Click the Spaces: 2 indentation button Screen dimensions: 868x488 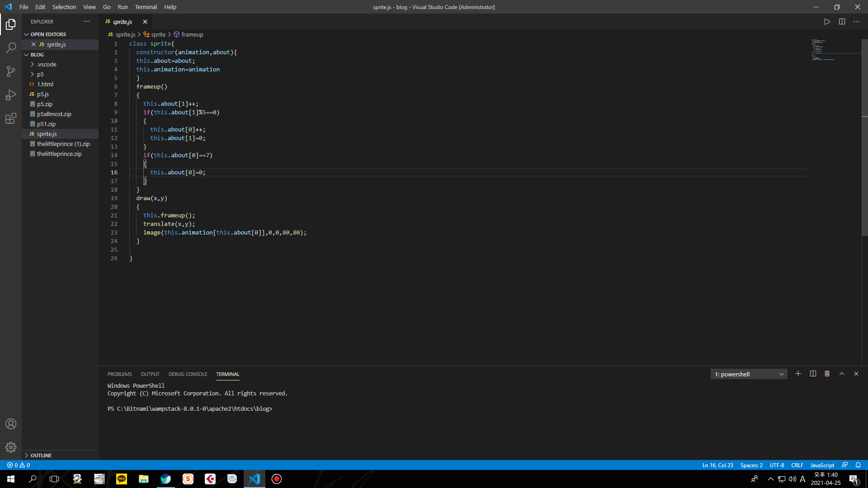(751, 465)
